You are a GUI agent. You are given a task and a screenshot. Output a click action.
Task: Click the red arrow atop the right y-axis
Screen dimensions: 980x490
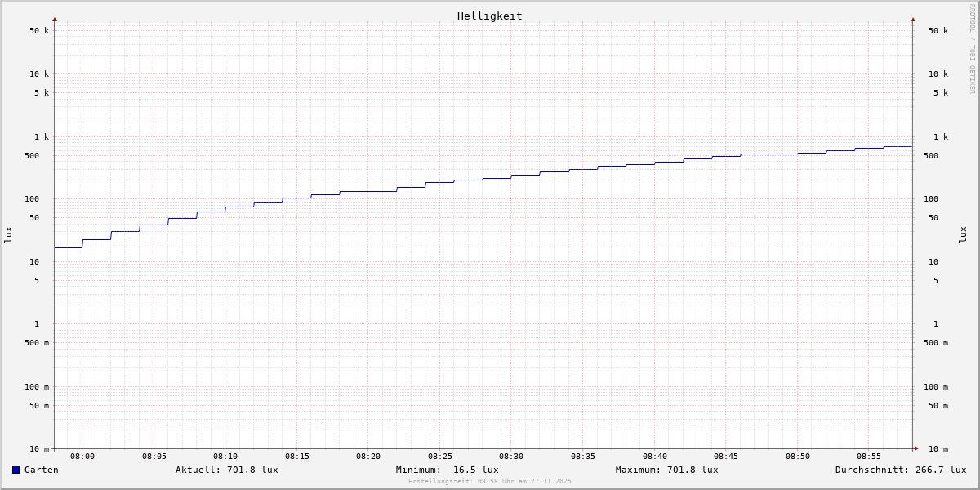(913, 19)
